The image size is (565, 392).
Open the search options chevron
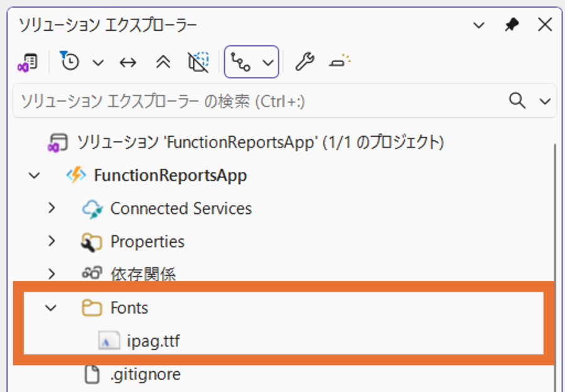point(544,100)
